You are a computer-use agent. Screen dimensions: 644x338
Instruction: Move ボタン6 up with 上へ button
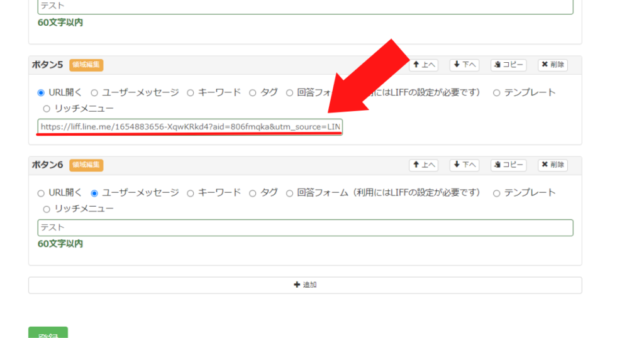tap(423, 165)
